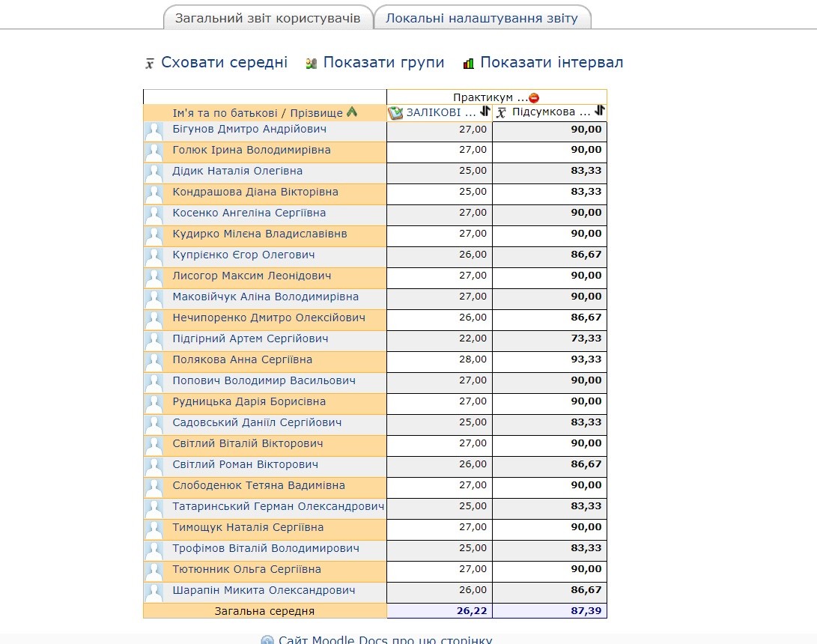Select Підгірний's ЗАЛІКОВІ grade 22,00
Screen dimensions: 817x644
point(473,338)
